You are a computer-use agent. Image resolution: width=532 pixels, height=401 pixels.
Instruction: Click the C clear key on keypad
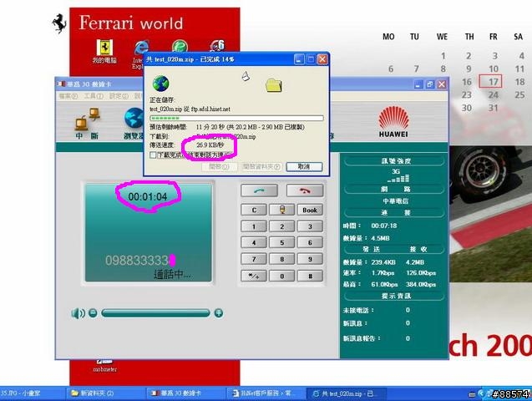(x=254, y=210)
